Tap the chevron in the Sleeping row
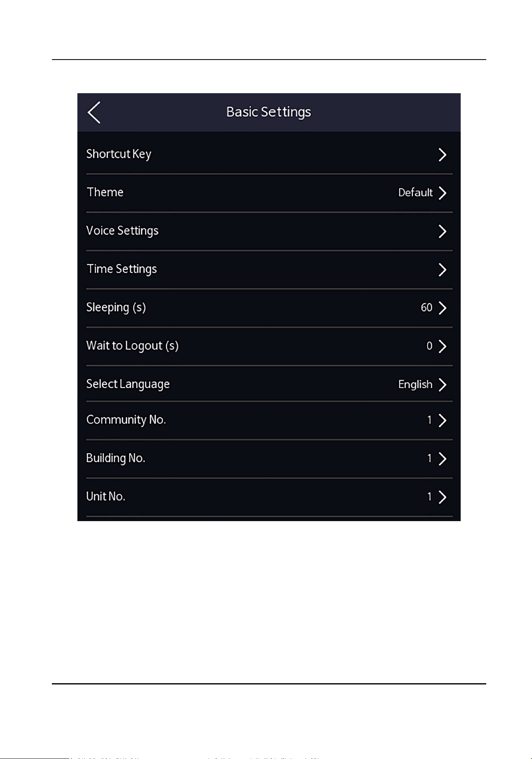The width and height of the screenshot is (532, 759). coord(442,308)
